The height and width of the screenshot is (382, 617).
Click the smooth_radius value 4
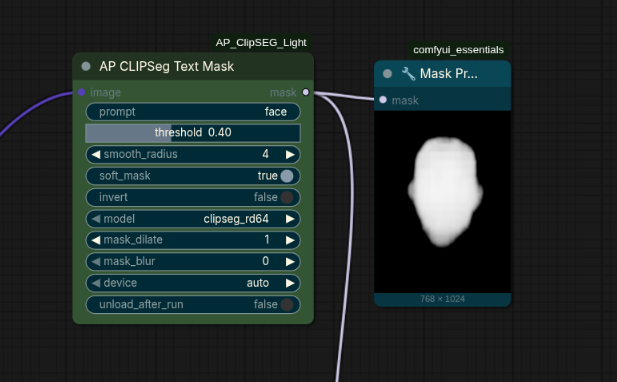[266, 154]
